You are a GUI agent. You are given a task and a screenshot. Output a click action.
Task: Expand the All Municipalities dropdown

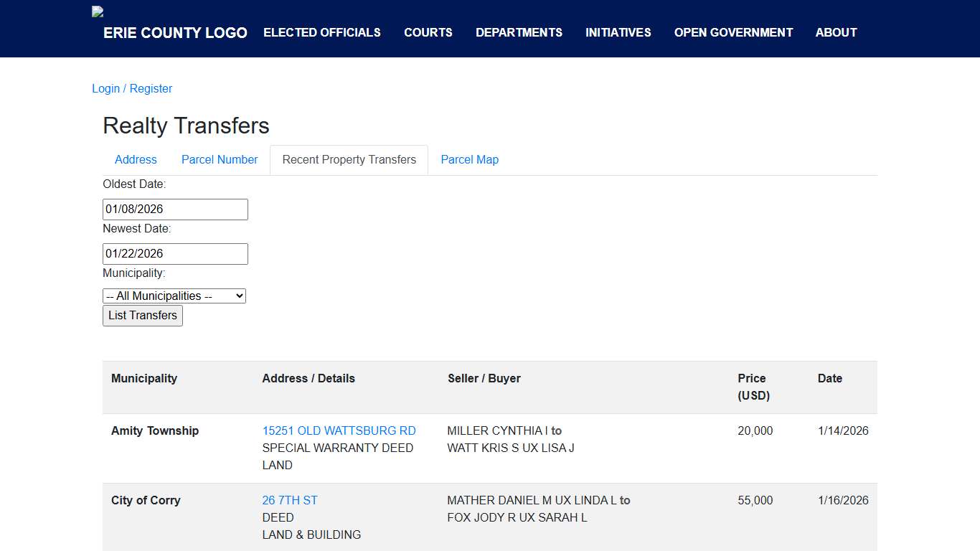pos(174,296)
